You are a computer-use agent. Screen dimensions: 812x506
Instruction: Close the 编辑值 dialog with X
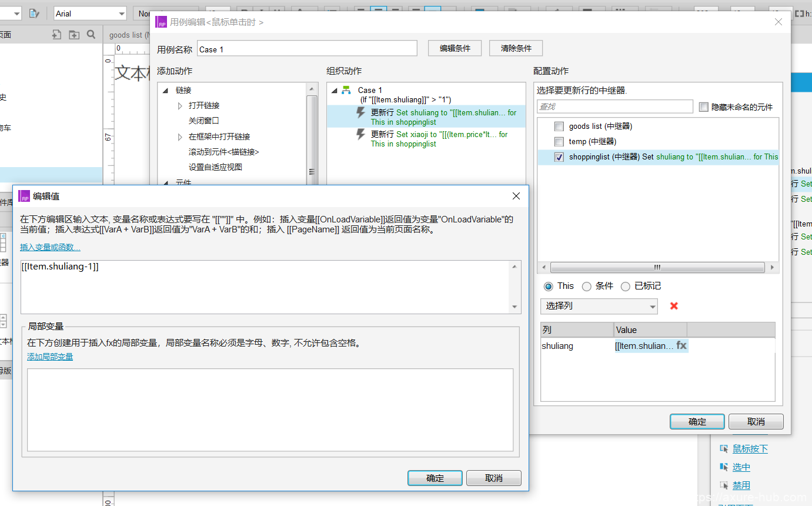[516, 196]
